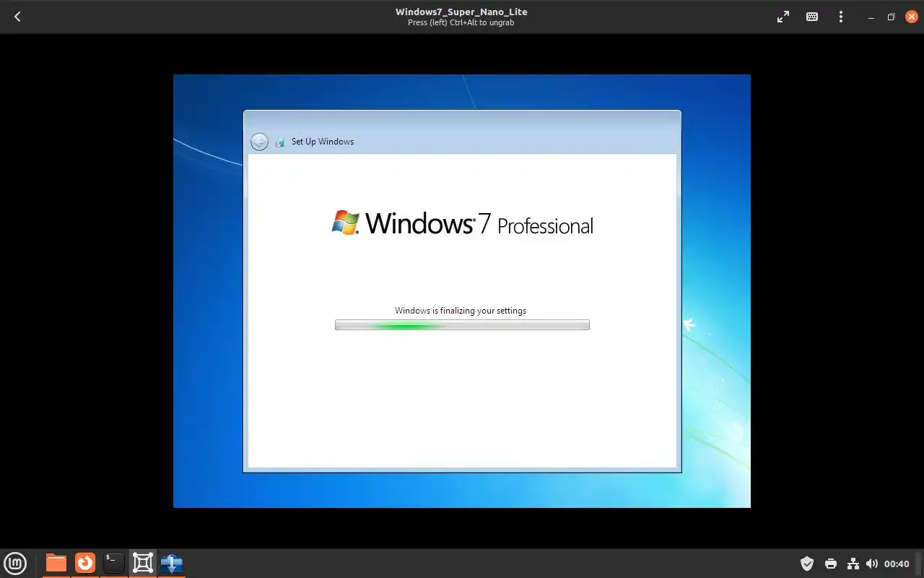
Task: Go back using the header back arrow
Action: (x=17, y=17)
